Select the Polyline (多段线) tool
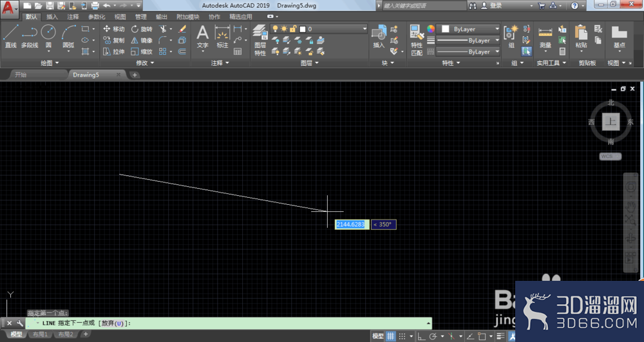The image size is (644, 342). click(x=29, y=36)
